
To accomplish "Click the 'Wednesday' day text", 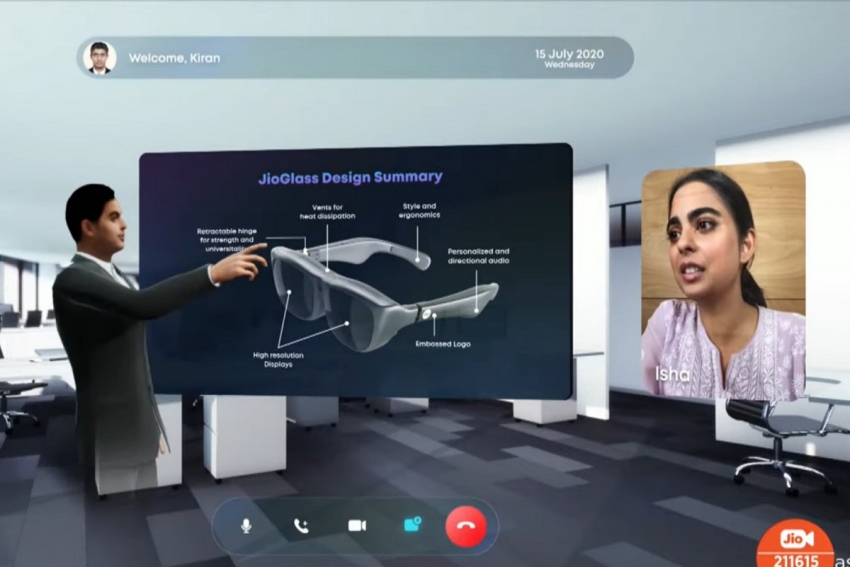I will pos(569,65).
